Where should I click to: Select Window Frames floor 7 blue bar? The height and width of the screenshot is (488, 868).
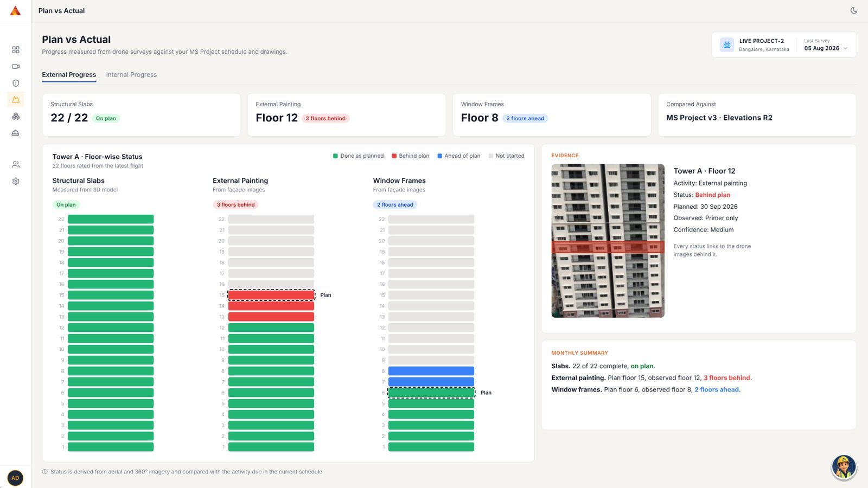pos(431,382)
